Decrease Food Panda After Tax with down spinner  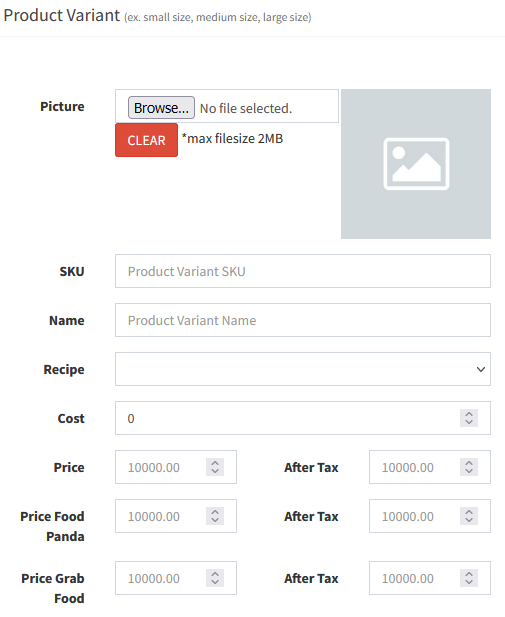point(469,520)
